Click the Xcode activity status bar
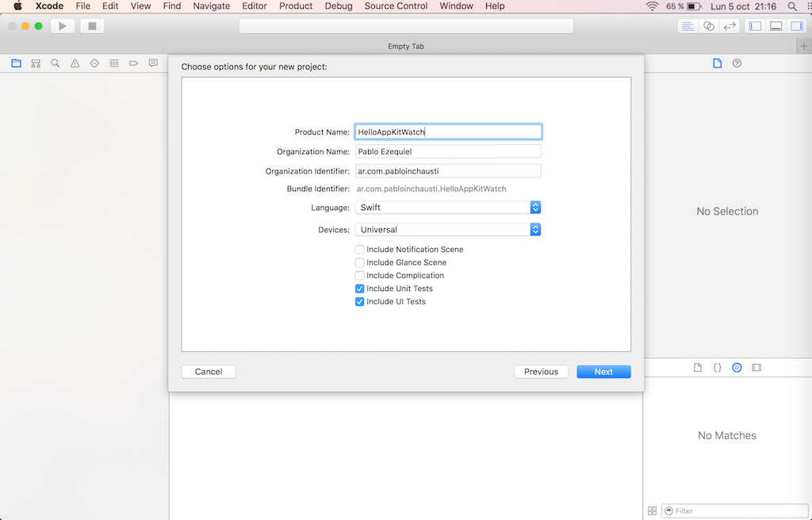Viewport: 812px width, 520px height. coord(406,26)
